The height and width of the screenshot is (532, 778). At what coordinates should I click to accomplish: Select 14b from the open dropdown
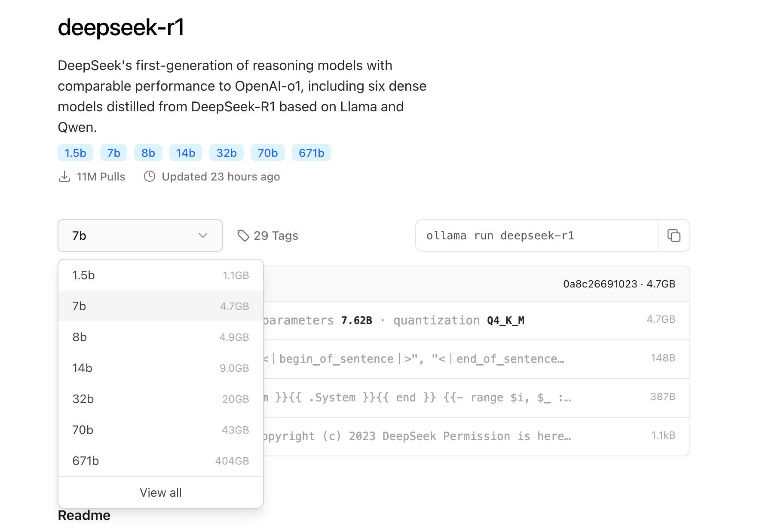click(160, 368)
